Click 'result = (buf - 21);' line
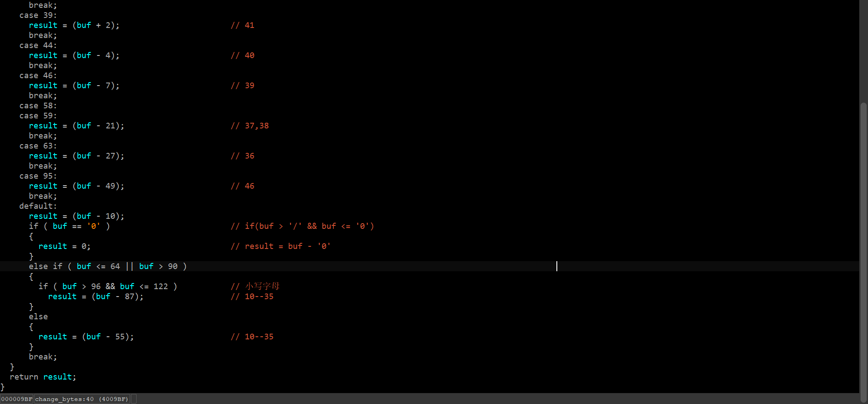 [x=76, y=126]
